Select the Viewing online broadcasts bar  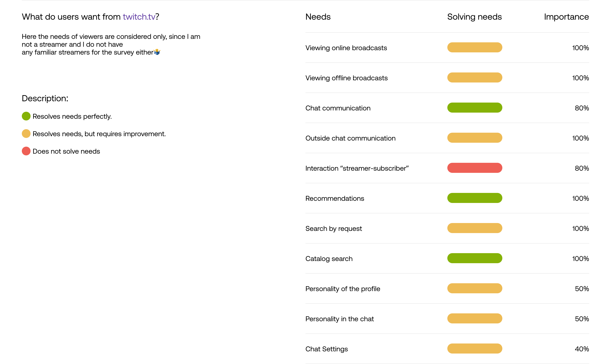coord(474,48)
